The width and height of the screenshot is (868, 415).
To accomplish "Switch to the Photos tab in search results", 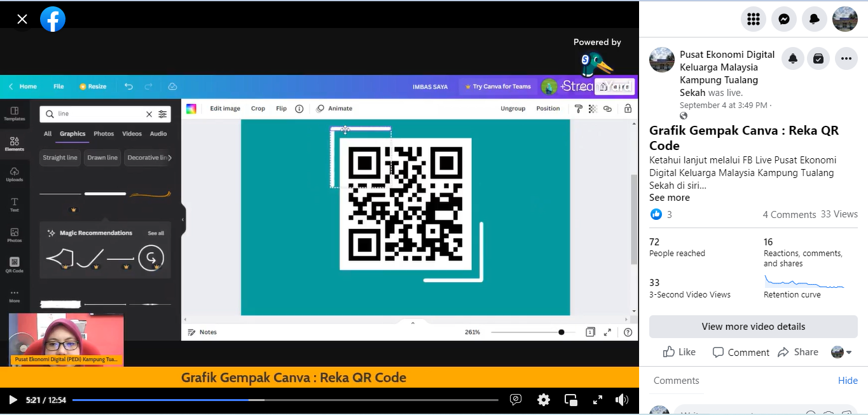I will (104, 133).
